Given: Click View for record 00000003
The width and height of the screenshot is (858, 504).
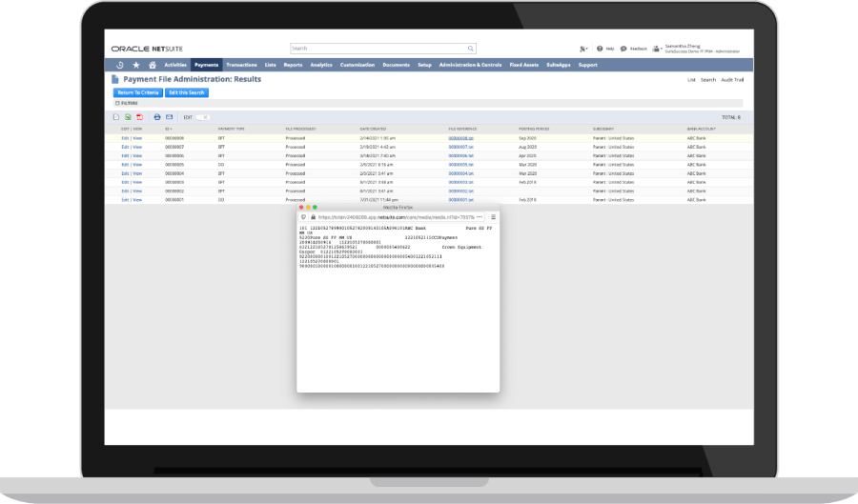Looking at the screenshot, I should pyautogui.click(x=137, y=182).
